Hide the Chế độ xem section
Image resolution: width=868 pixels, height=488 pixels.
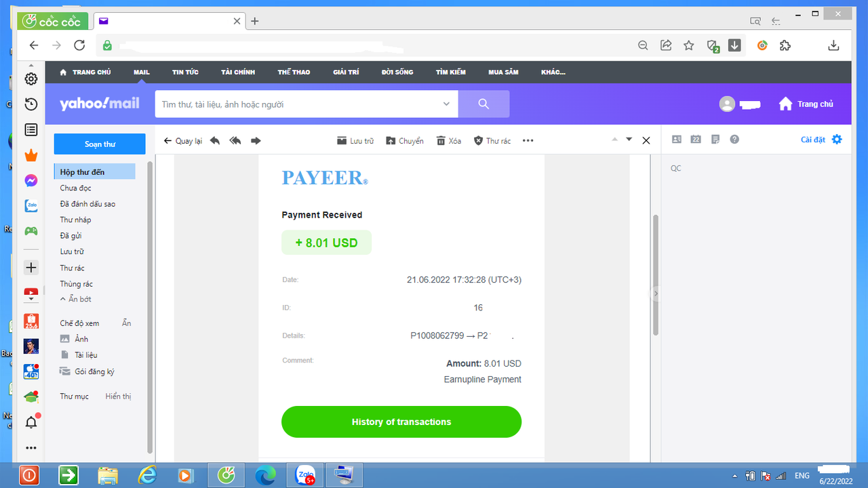[x=126, y=323]
